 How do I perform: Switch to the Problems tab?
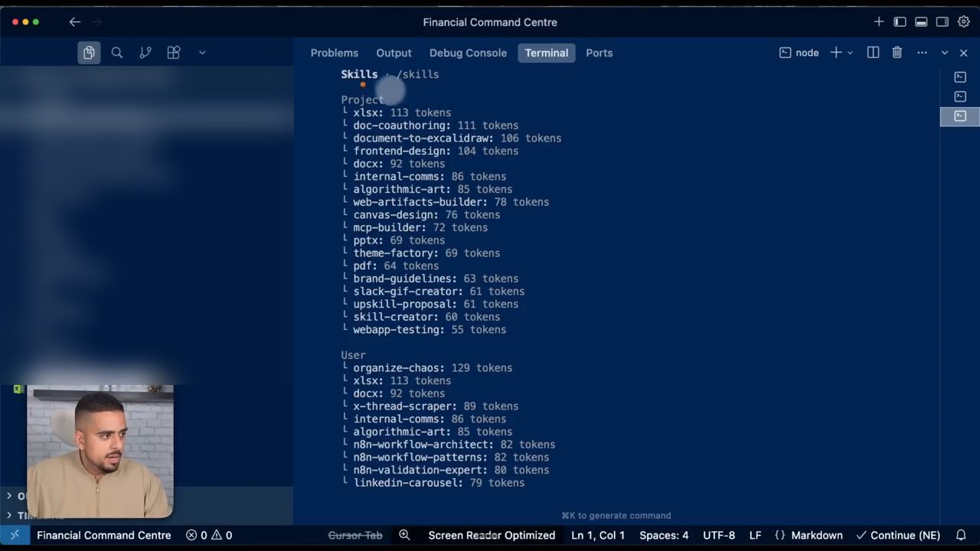point(335,53)
